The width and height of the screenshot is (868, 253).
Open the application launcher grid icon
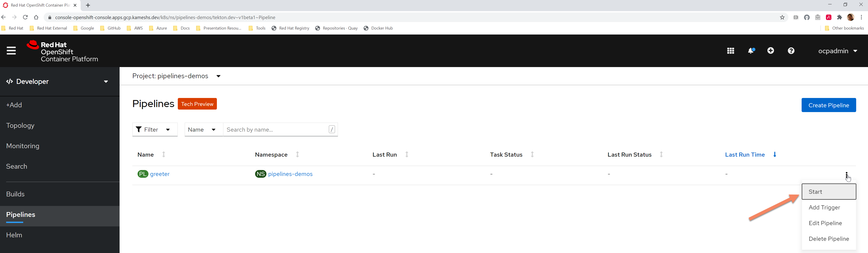coord(730,51)
